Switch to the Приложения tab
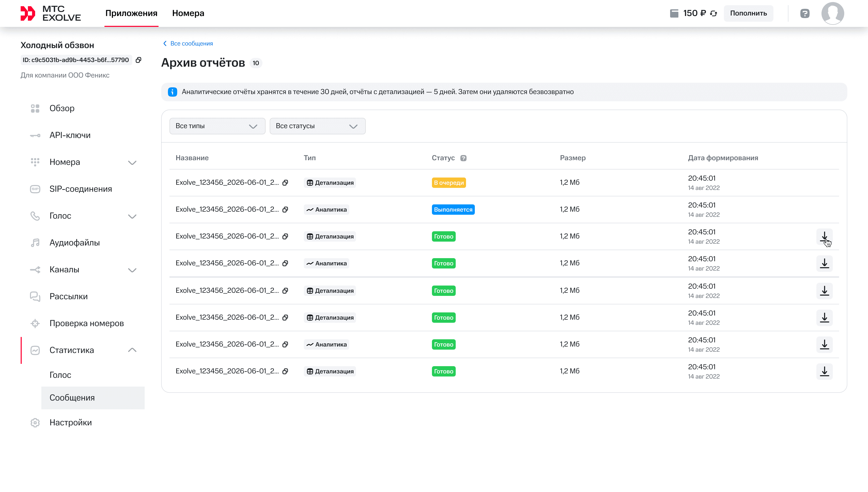Image resolution: width=868 pixels, height=492 pixels. tap(131, 13)
